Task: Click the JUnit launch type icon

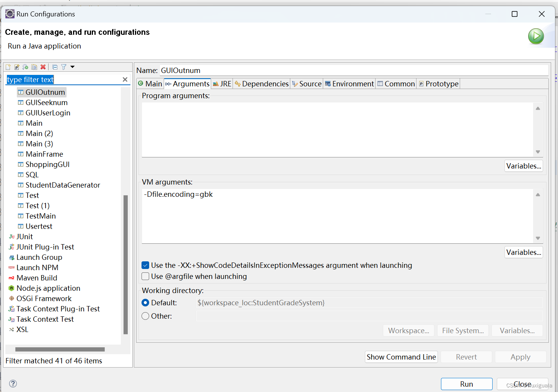Action: pos(11,236)
